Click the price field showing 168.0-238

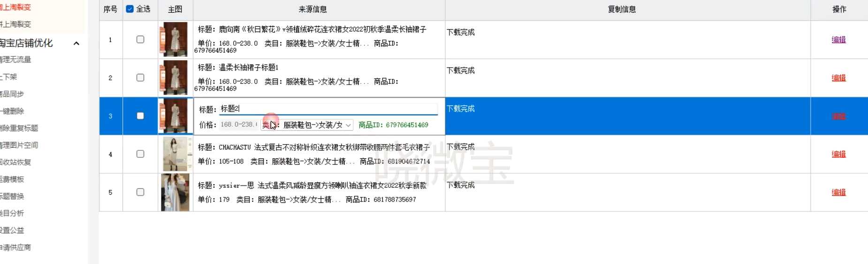click(x=239, y=124)
